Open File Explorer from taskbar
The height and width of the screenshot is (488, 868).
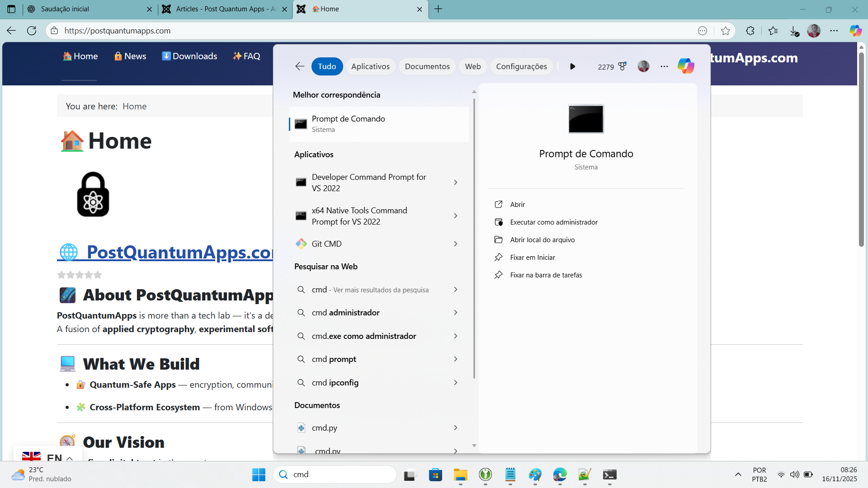pyautogui.click(x=460, y=474)
